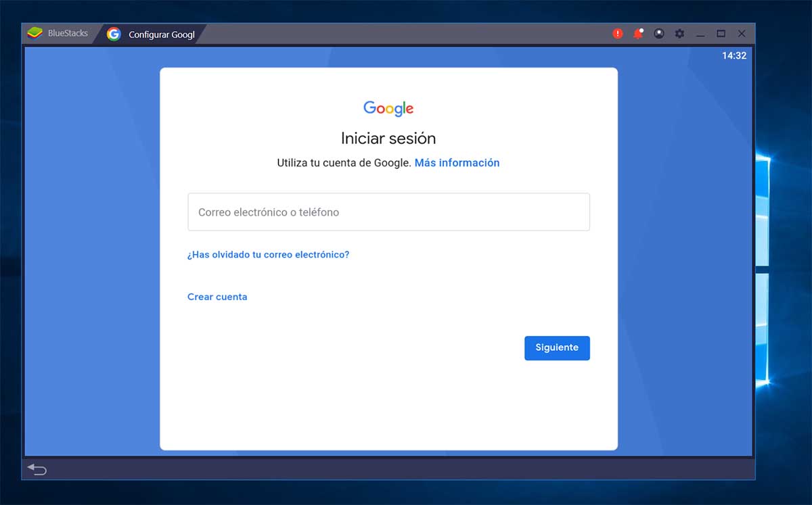812x505 pixels.
Task: Open the notifications bell
Action: [x=638, y=33]
